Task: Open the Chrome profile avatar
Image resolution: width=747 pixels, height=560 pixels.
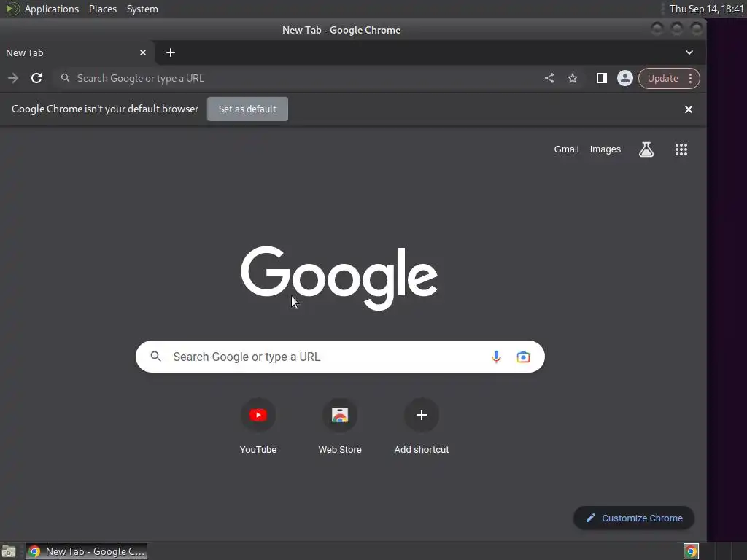Action: pos(624,78)
